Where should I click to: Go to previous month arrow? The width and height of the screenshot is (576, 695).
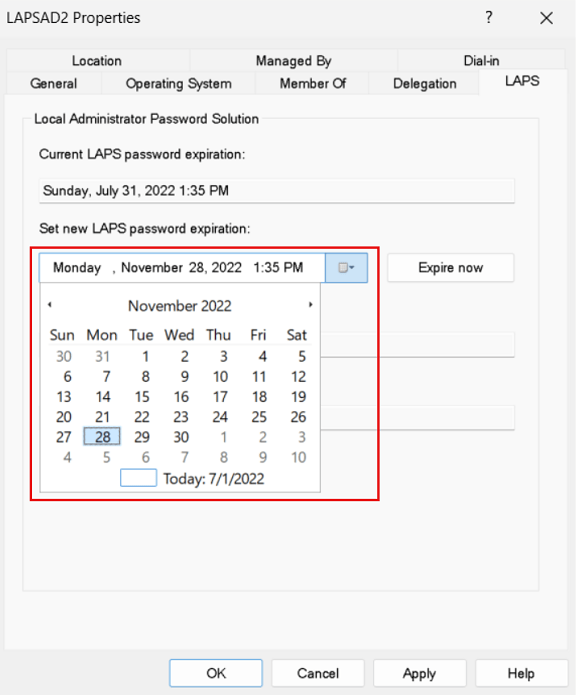(50, 305)
